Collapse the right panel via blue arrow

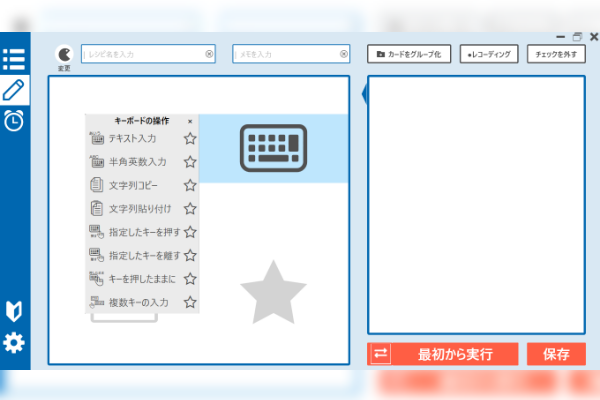click(x=365, y=94)
